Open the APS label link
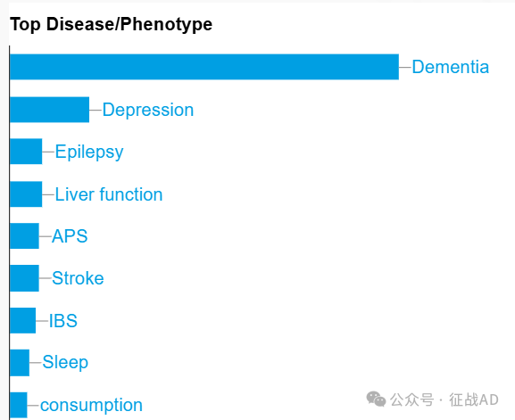The width and height of the screenshot is (515, 420). click(70, 236)
